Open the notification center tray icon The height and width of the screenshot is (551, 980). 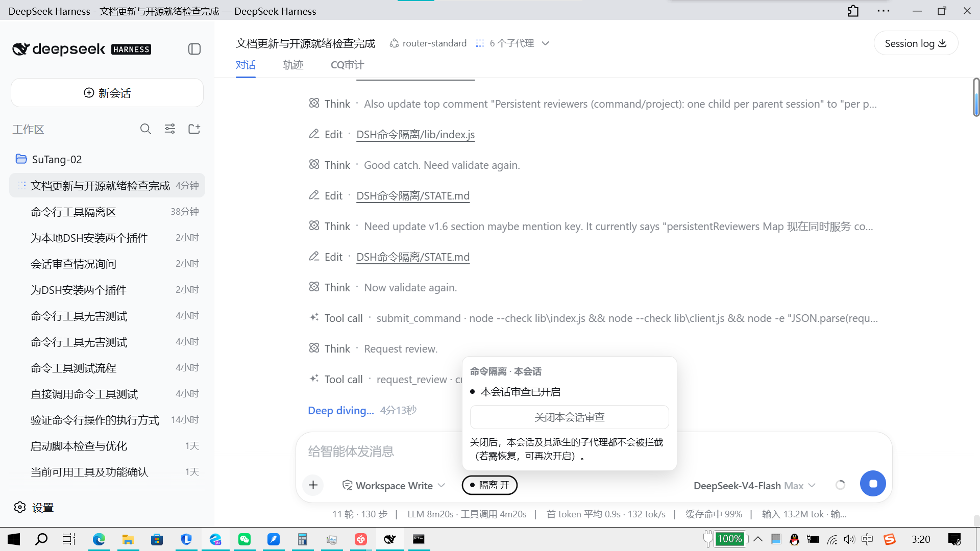[x=954, y=539]
